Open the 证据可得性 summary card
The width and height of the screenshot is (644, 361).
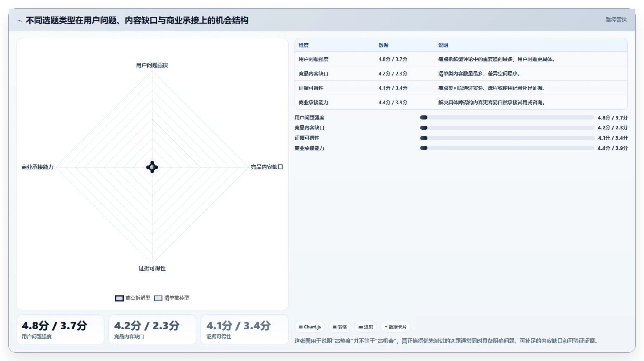tap(244, 330)
